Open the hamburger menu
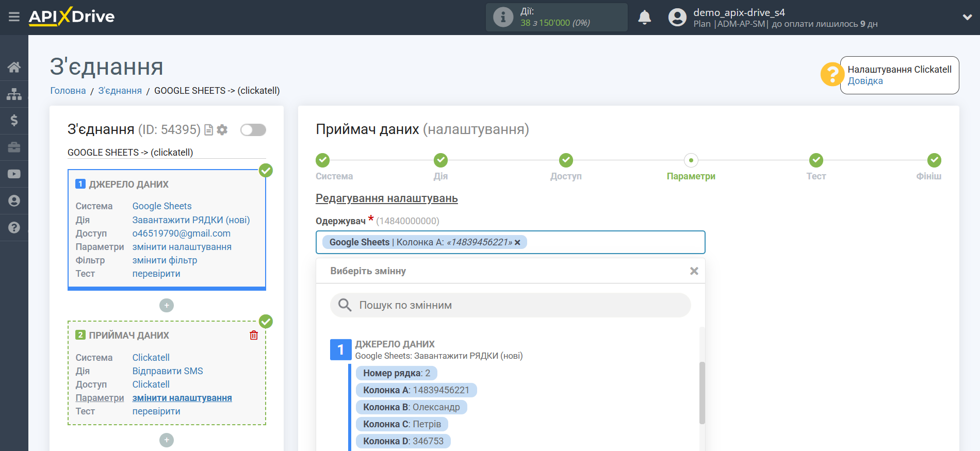The height and width of the screenshot is (451, 980). 14,17
